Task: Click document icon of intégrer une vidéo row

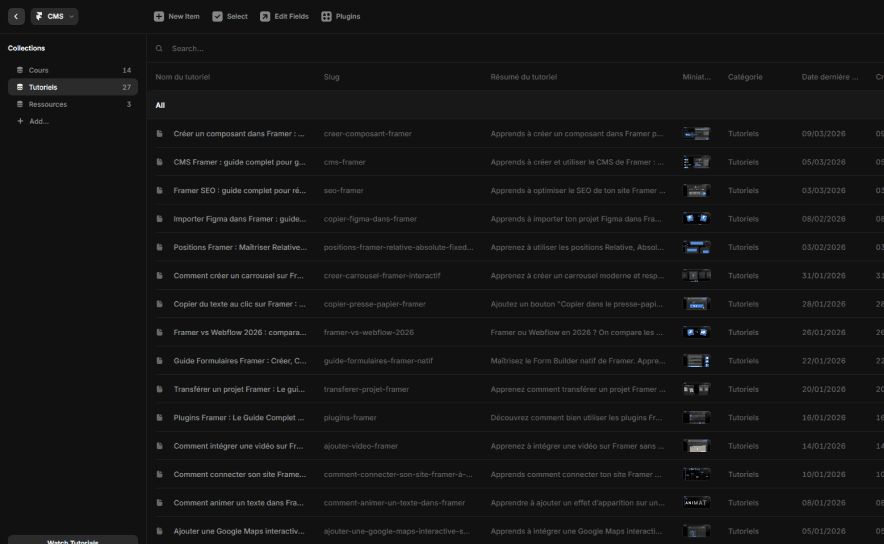Action: pos(160,446)
